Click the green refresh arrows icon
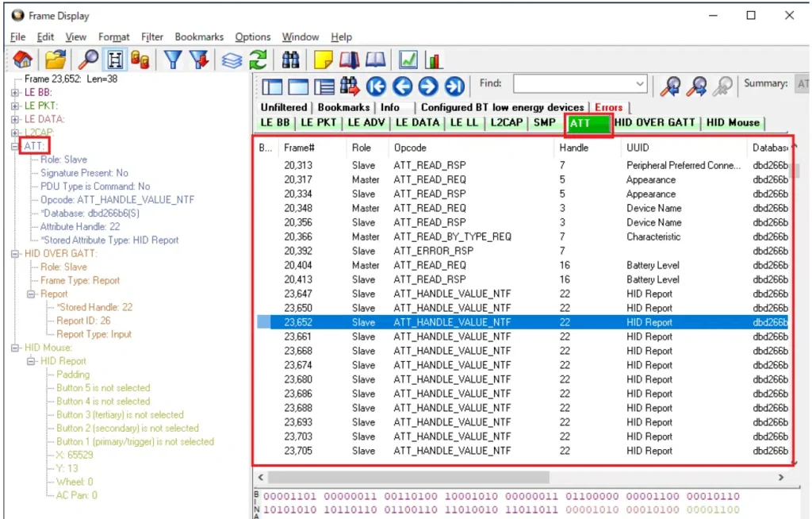Viewport: 812px width, 519px height. [258, 60]
